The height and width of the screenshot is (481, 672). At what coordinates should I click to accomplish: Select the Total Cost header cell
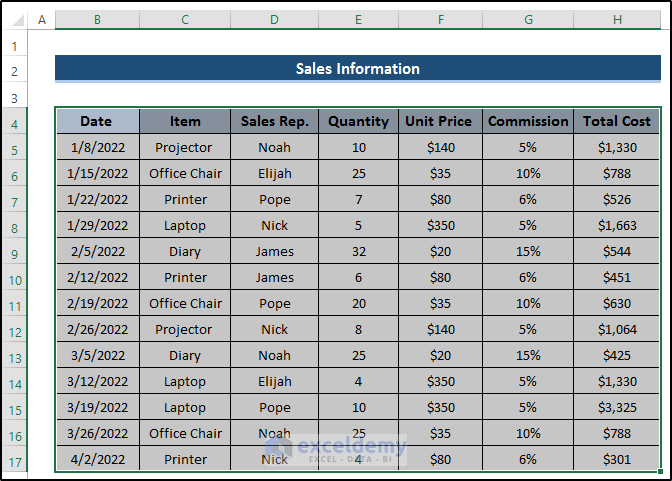[617, 122]
